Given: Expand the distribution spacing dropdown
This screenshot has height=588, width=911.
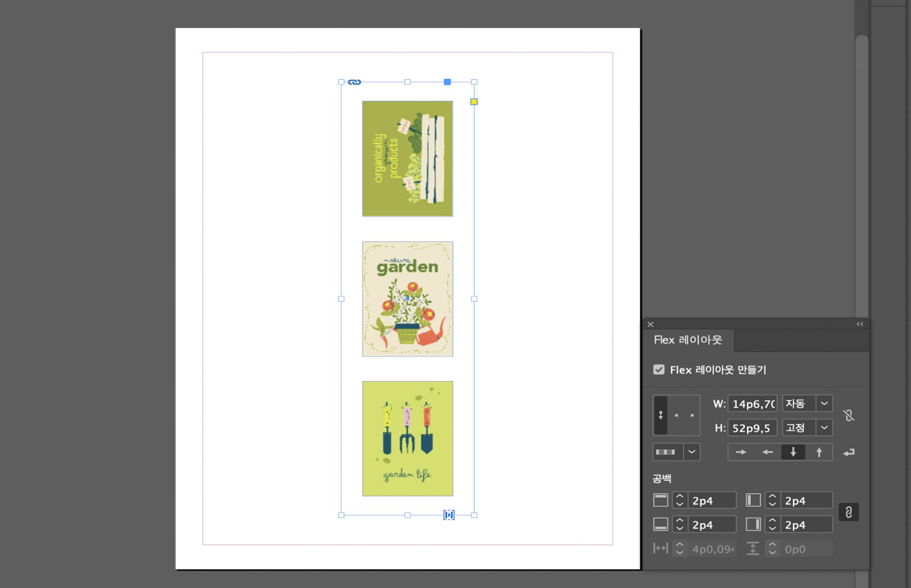Looking at the screenshot, I should tap(692, 452).
